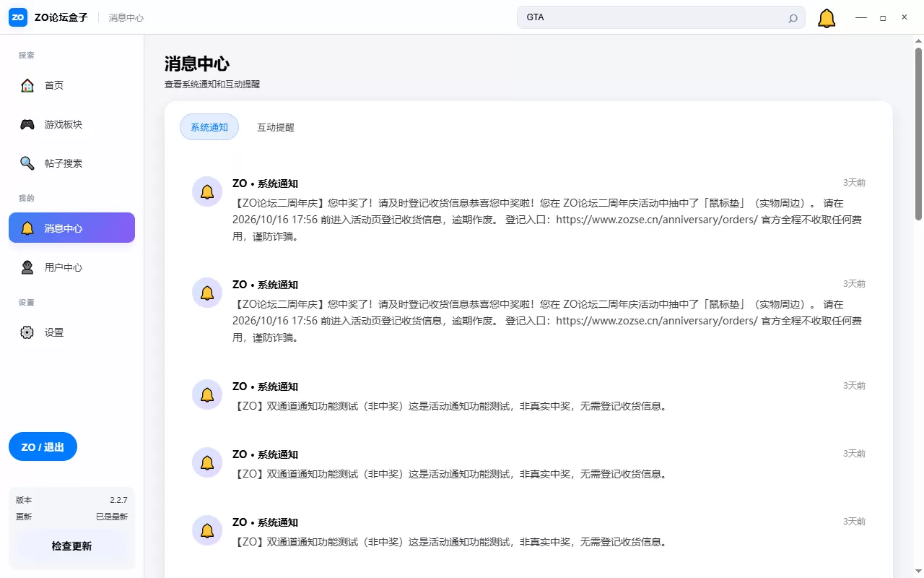This screenshot has height=578, width=924.
Task: Switch to the 系统通知 tab
Action: (209, 127)
